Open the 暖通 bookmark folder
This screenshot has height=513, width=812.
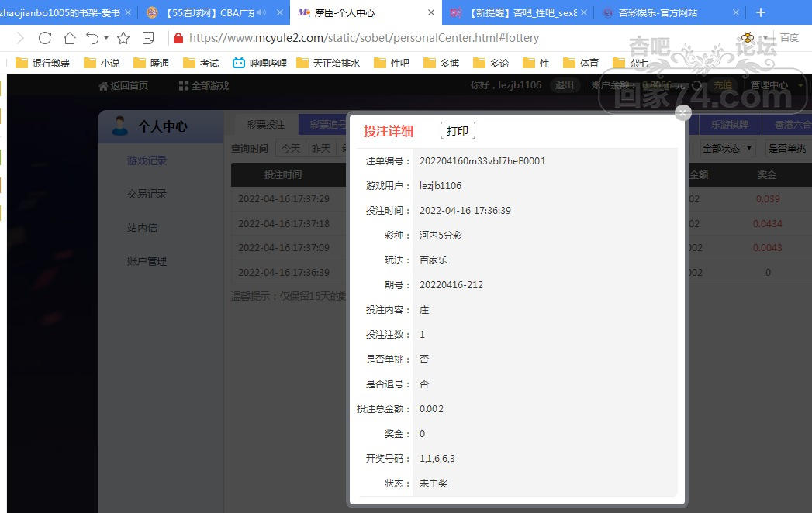tap(151, 63)
